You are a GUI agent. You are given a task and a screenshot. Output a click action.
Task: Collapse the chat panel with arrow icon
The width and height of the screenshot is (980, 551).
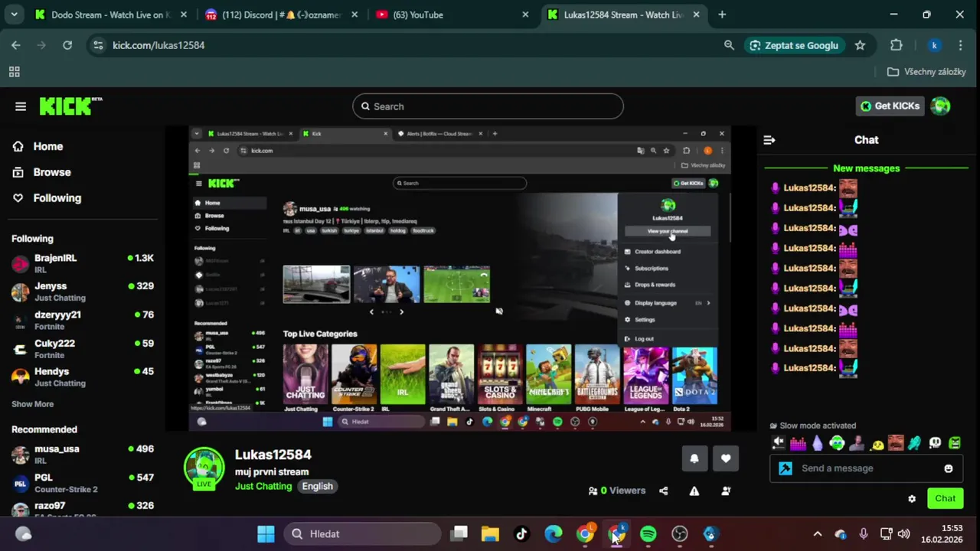[769, 140]
